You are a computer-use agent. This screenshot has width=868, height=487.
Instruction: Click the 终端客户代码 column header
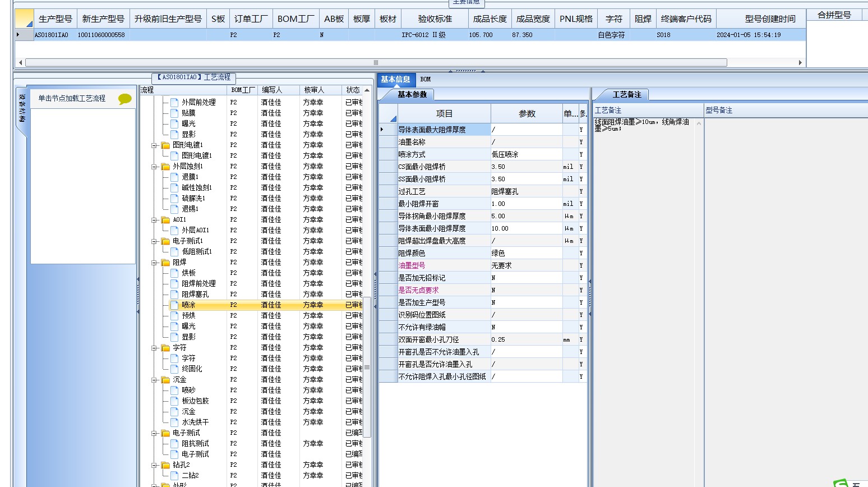click(686, 19)
